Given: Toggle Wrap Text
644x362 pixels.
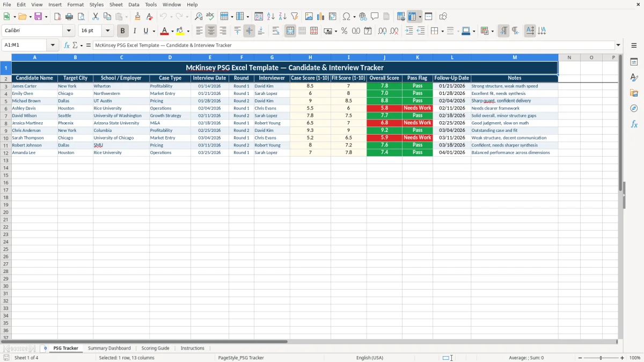Looking at the screenshot, I should tap(275, 31).
